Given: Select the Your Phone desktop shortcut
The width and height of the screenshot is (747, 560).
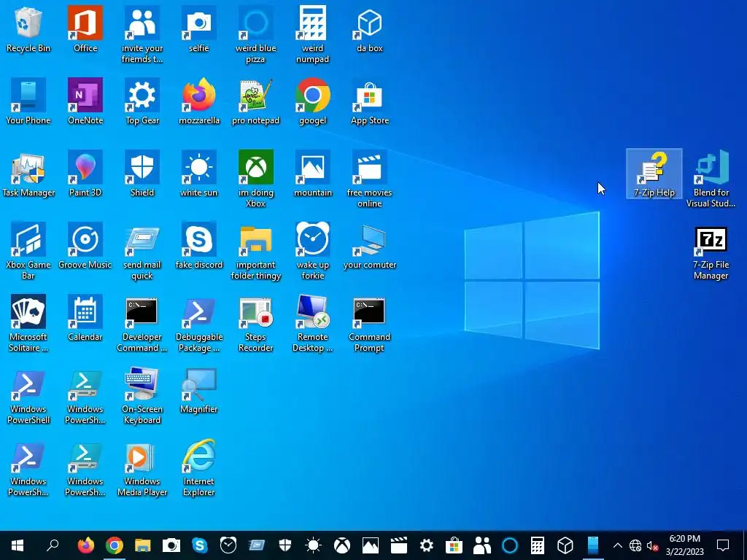Looking at the screenshot, I should coord(28,102).
